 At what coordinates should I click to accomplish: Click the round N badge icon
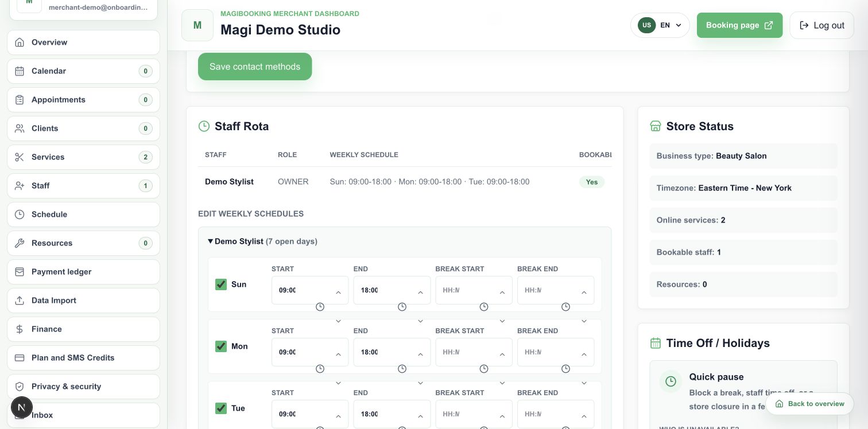coord(22,408)
